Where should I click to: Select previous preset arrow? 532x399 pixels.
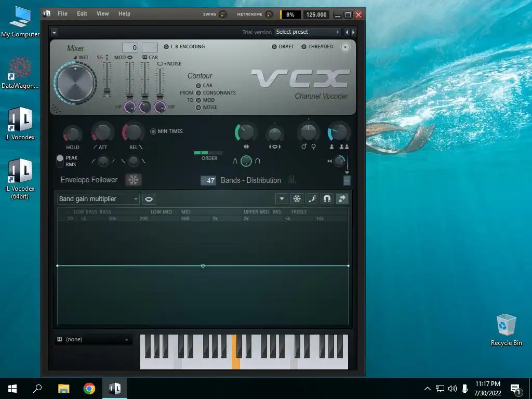click(347, 32)
